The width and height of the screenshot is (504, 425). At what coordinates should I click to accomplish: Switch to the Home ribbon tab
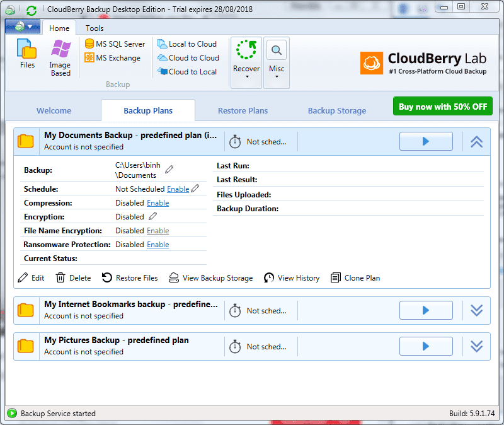point(59,28)
